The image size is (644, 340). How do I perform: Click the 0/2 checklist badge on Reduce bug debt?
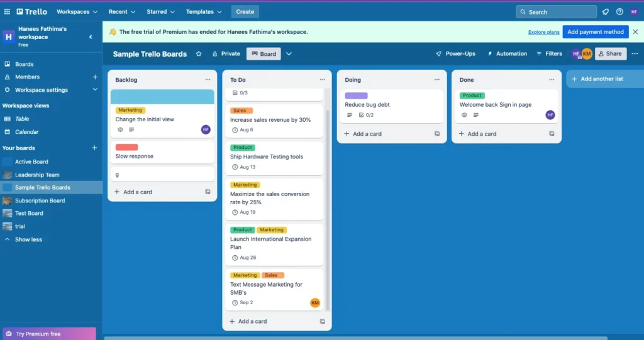[x=367, y=116]
